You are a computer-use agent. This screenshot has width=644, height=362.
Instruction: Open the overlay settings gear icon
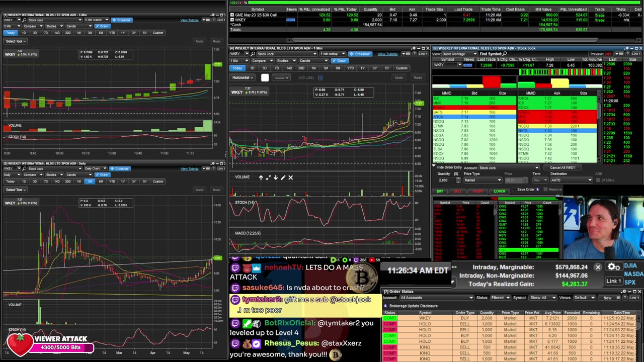pos(613,267)
